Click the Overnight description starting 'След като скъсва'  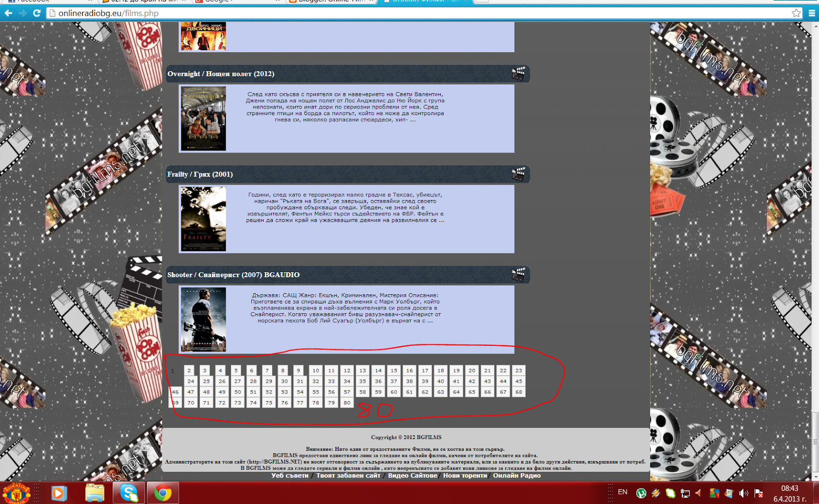[x=345, y=107]
